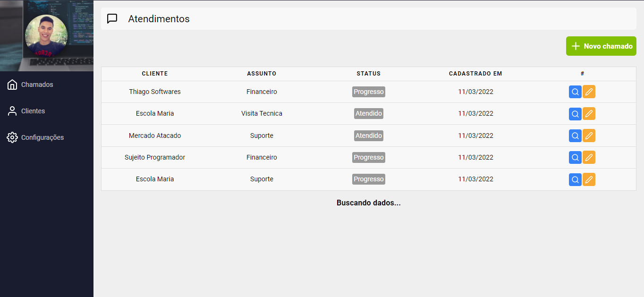Select the Sujeito Programador client cell
644x297 pixels.
(x=155, y=157)
